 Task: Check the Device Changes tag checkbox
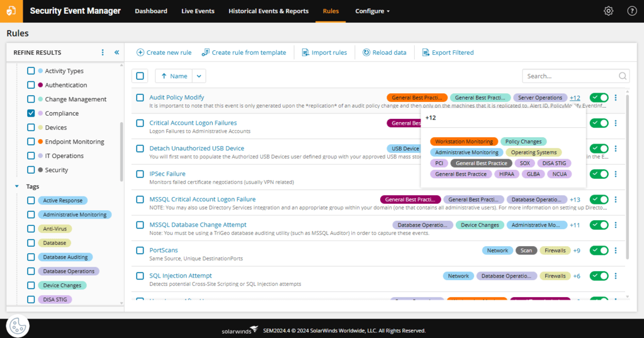[31, 285]
